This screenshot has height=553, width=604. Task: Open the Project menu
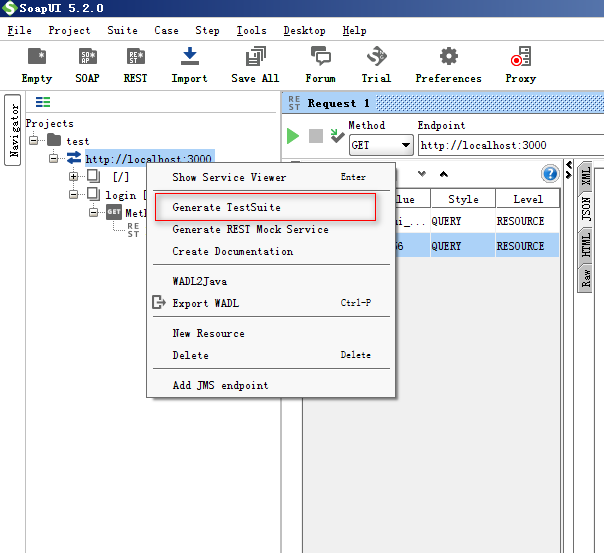(69, 30)
